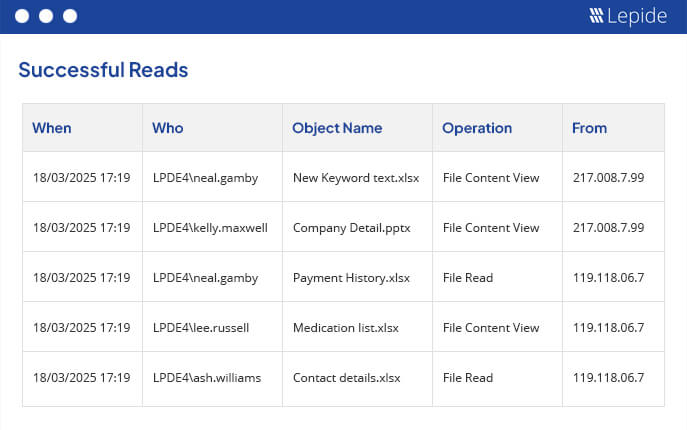This screenshot has height=430, width=687.
Task: Sort by the From column header
Action: [590, 128]
